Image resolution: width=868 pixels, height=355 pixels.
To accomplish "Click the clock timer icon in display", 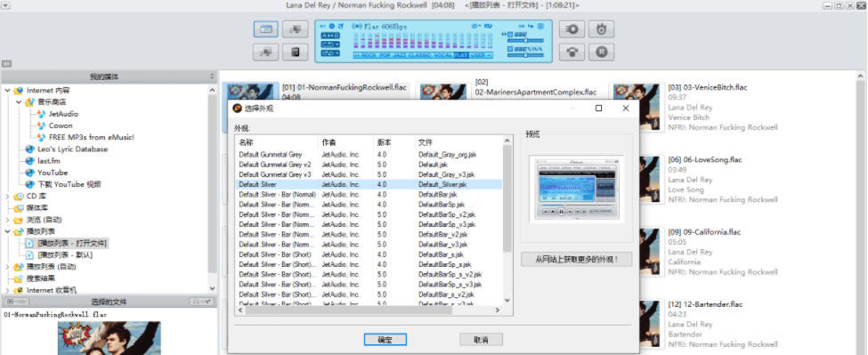I will click(x=331, y=26).
